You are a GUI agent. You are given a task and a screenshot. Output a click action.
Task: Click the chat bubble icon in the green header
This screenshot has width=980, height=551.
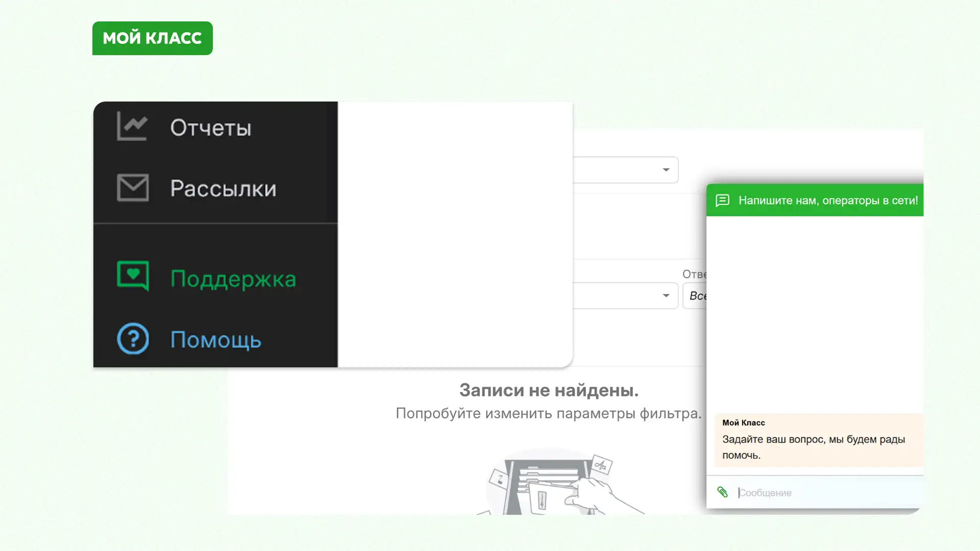click(x=722, y=200)
